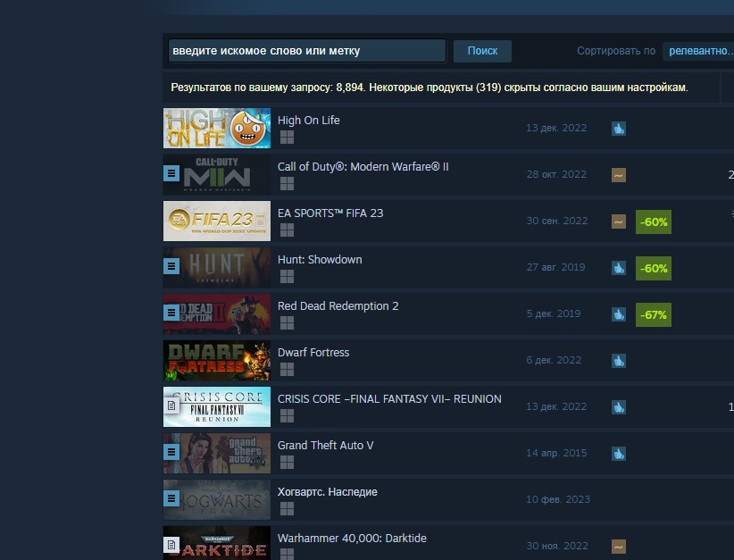
Task: Click the Windows platform icon under Dwarf Fortress
Action: 287,369
